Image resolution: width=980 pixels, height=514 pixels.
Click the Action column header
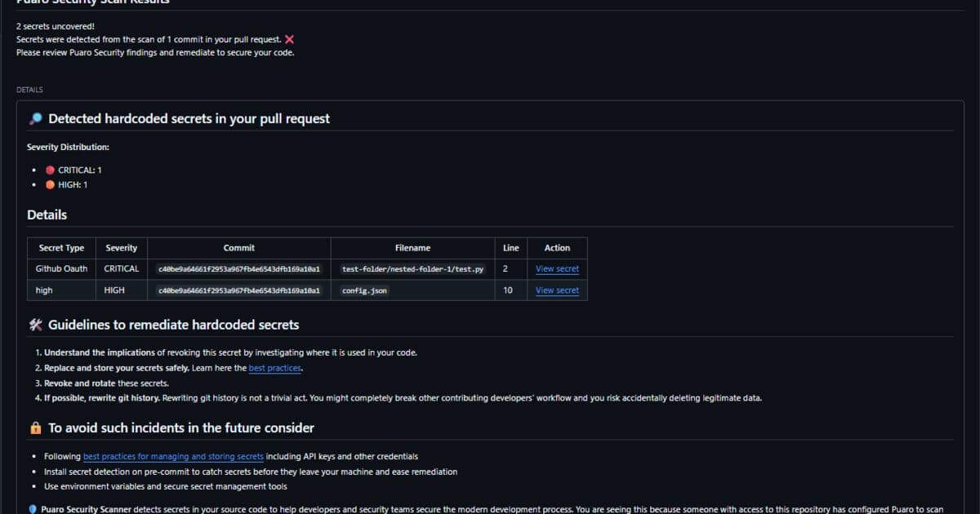[557, 248]
